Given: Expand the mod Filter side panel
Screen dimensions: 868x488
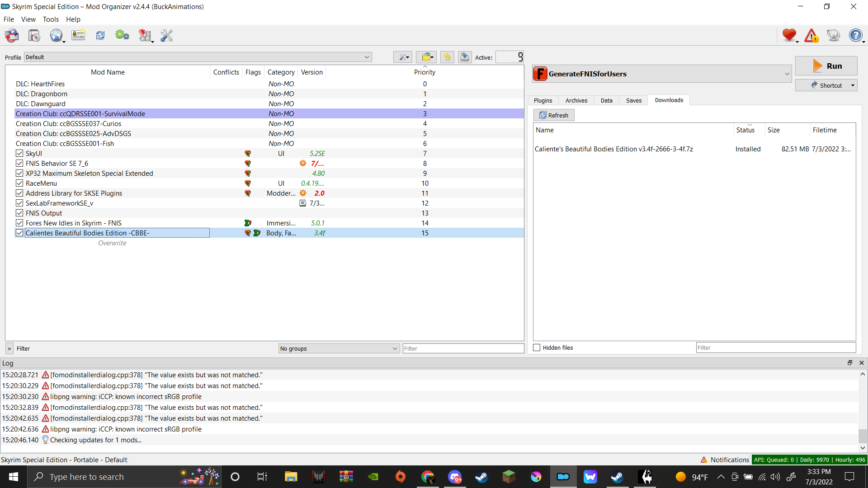Looking at the screenshot, I should point(9,348).
